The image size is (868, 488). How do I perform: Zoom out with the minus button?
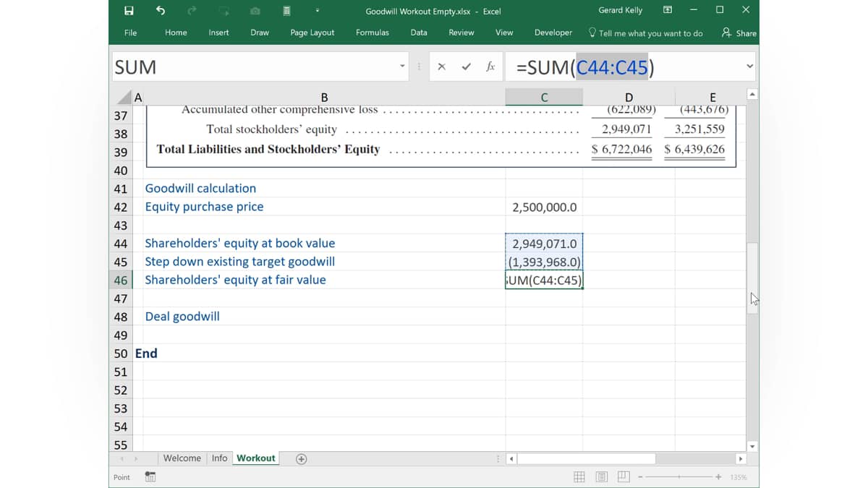tap(641, 477)
